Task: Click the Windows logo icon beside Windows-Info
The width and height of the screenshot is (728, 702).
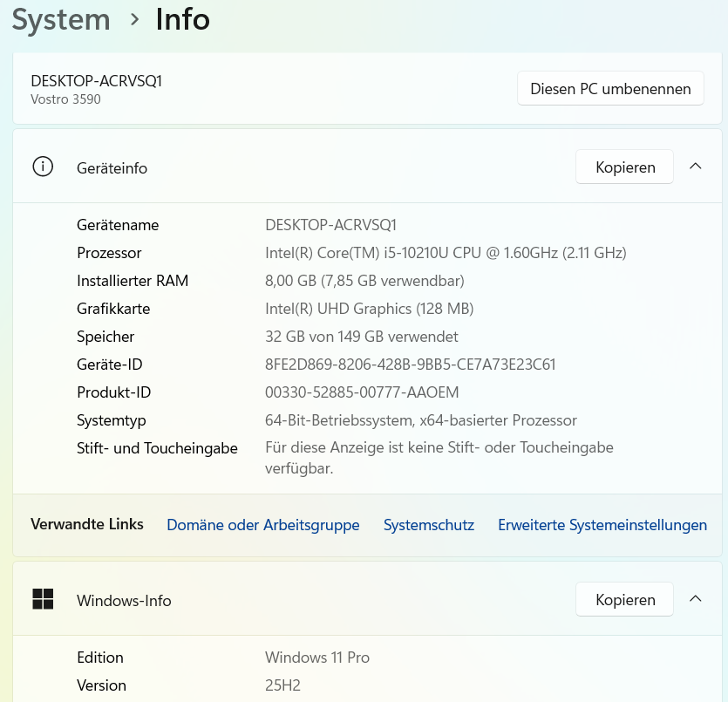Action: click(43, 599)
